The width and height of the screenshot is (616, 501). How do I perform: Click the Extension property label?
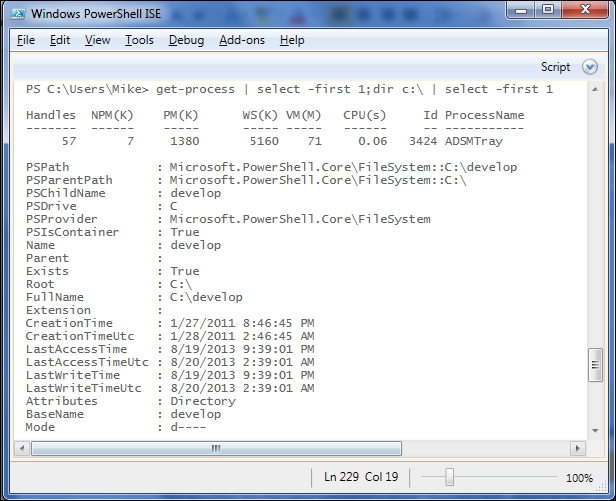58,310
